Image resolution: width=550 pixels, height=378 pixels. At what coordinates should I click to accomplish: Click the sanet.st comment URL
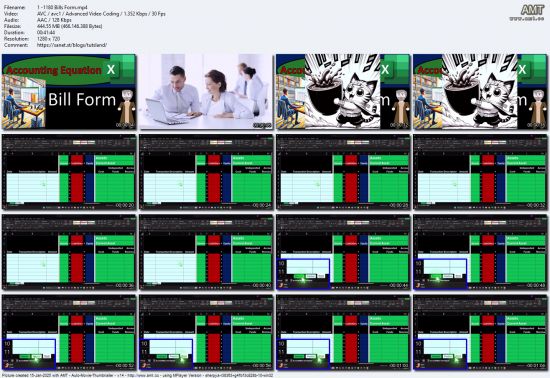[x=72, y=45]
